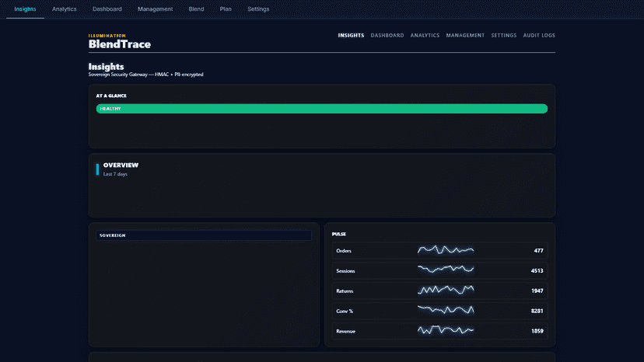The width and height of the screenshot is (644, 362).
Task: Click the Revenue sparkline chart
Action: pyautogui.click(x=446, y=330)
